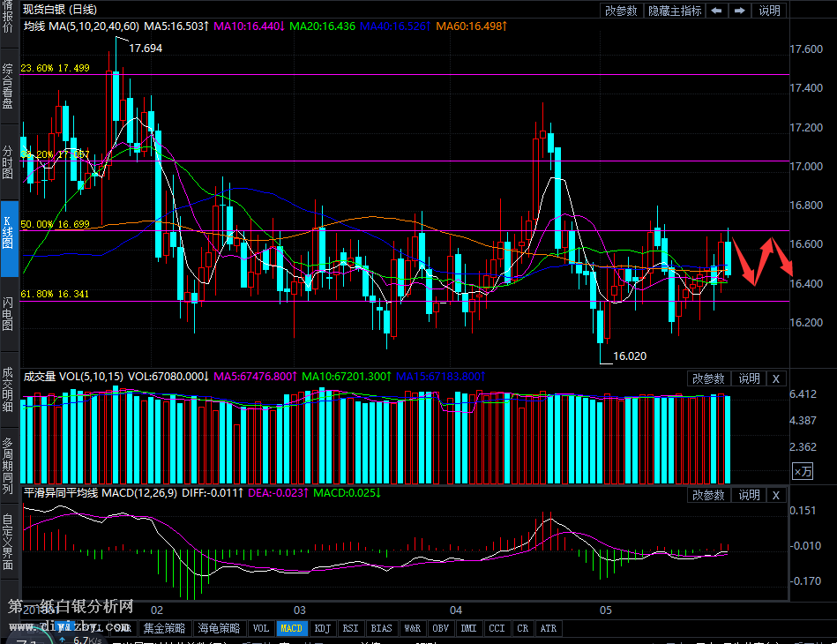This screenshot has height=644, width=837.
Task: Open 成交明细 from the left sidebar
Action: click(x=8, y=389)
